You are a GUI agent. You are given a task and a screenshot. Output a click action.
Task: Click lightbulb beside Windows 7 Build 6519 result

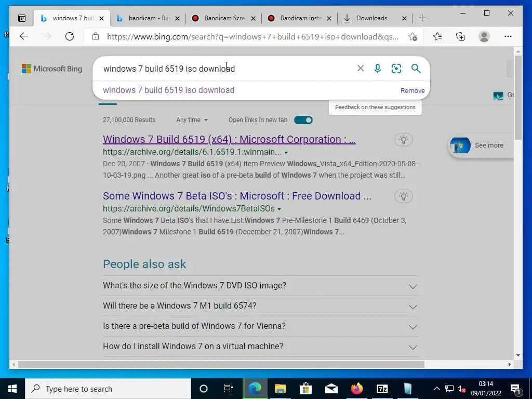coord(403,139)
